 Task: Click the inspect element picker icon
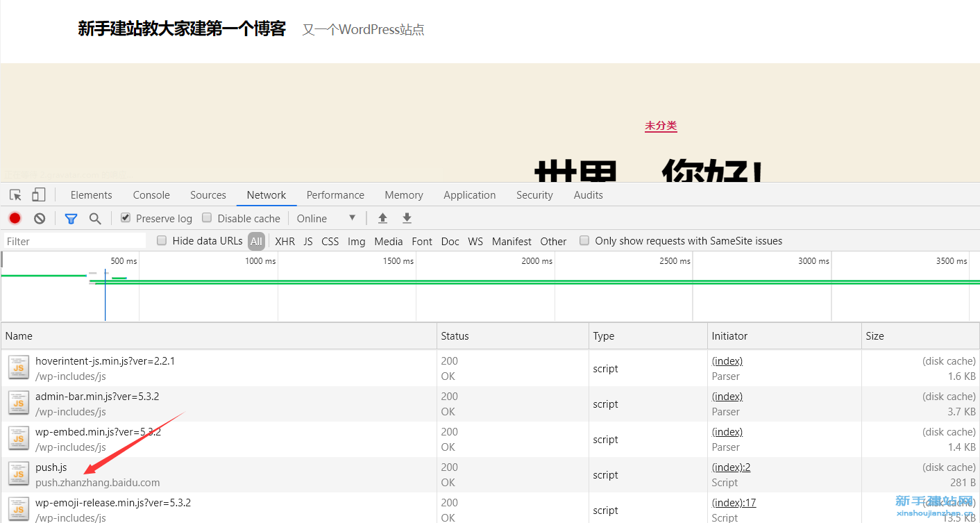(16, 195)
